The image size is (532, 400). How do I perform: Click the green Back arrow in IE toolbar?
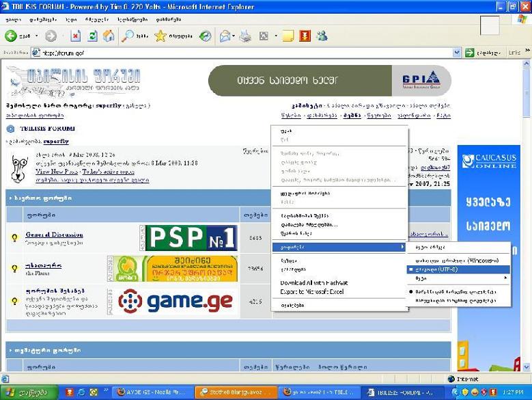[11, 36]
